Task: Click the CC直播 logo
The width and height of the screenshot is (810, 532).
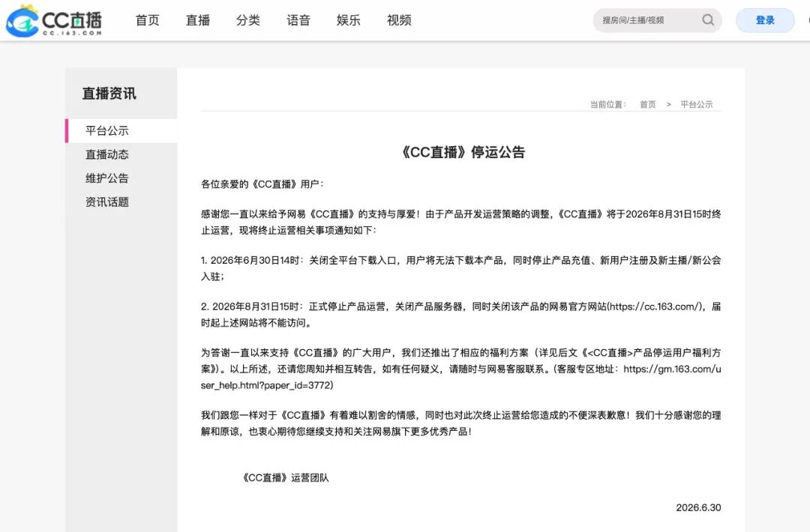Action: point(54,21)
